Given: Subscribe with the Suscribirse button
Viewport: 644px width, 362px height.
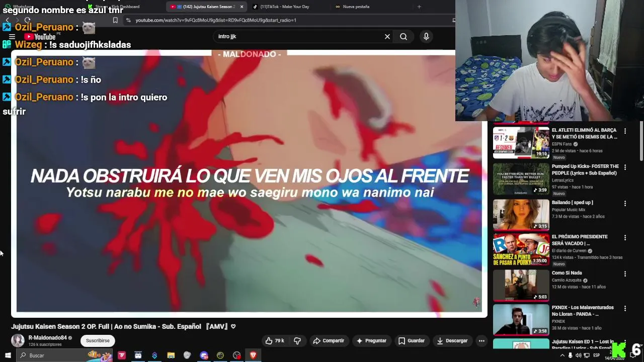Looking at the screenshot, I should coord(98,341).
